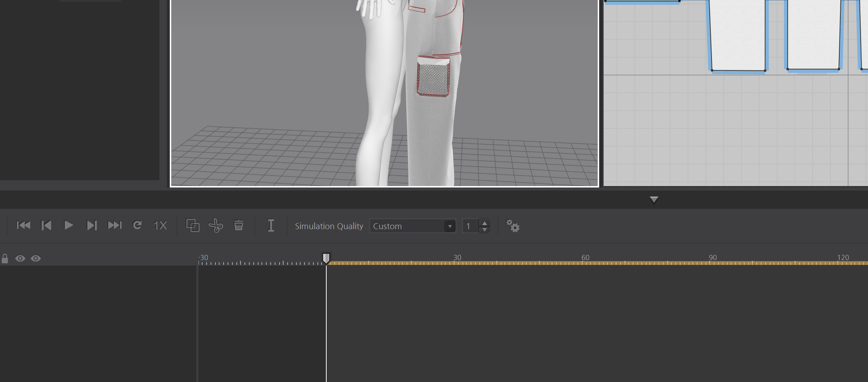
Task: Click the timeline playhead marker
Action: tap(326, 258)
